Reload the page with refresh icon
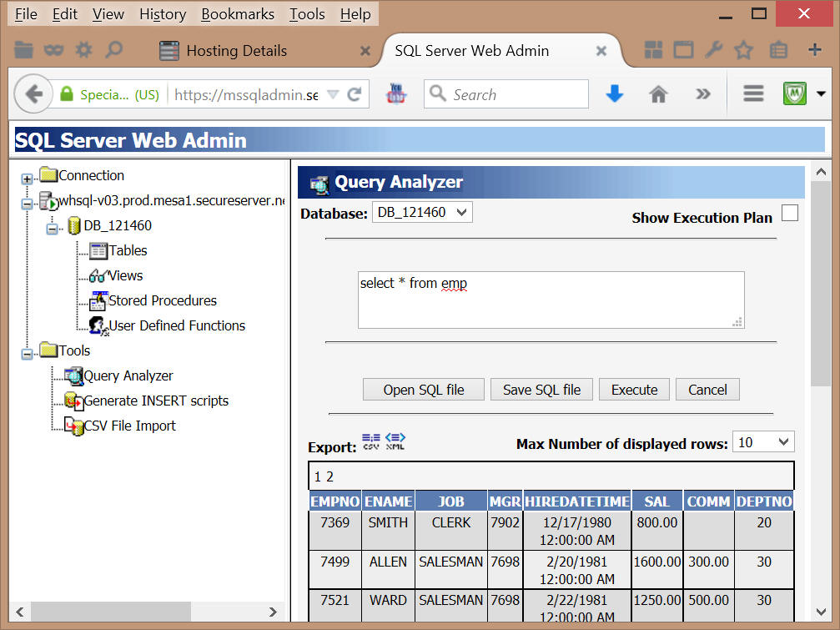This screenshot has width=840, height=630. [x=355, y=95]
